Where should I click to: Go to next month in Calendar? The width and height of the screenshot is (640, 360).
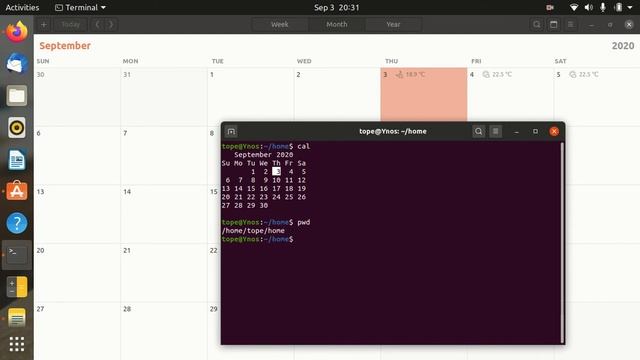(x=111, y=24)
